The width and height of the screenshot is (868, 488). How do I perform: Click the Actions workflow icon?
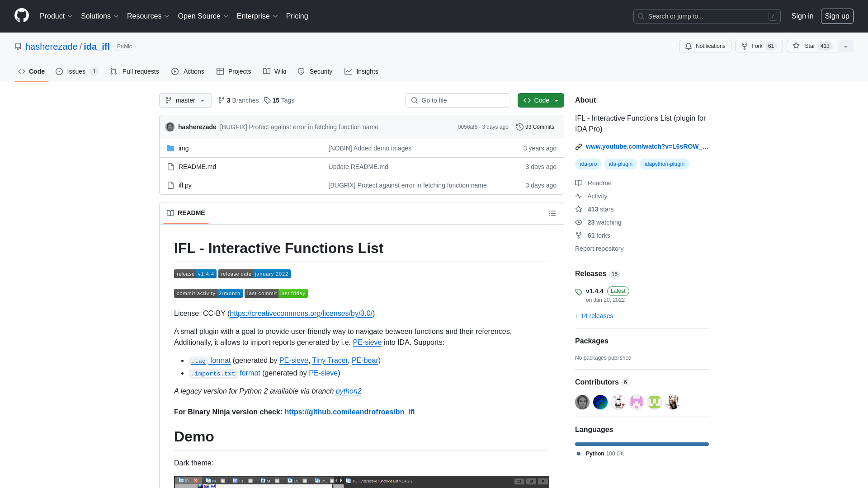click(x=175, y=71)
